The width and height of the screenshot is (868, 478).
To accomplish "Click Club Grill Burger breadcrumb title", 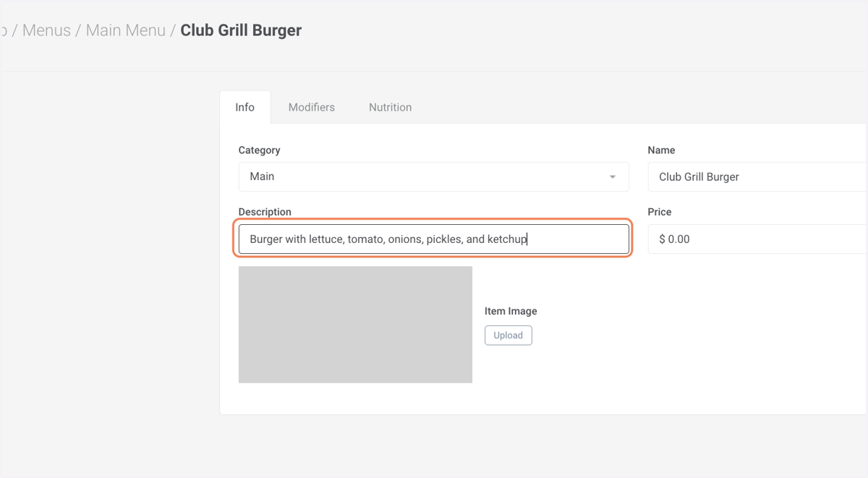I will (x=241, y=30).
